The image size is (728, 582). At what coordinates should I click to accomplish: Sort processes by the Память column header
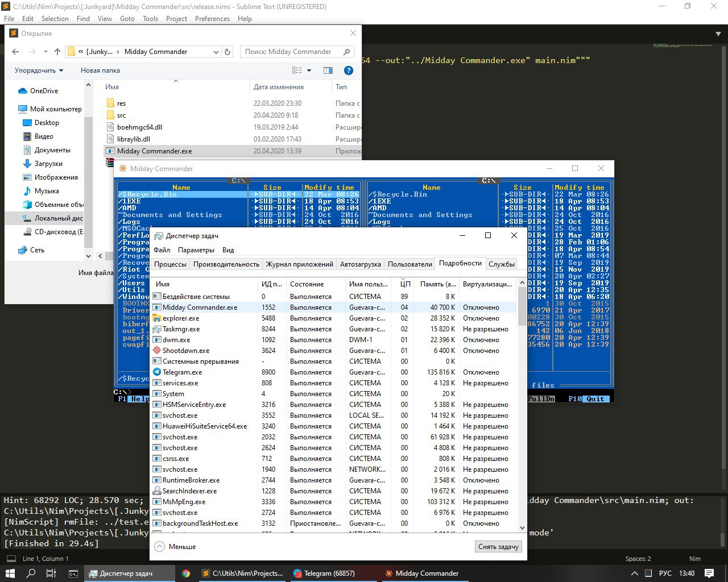(437, 284)
